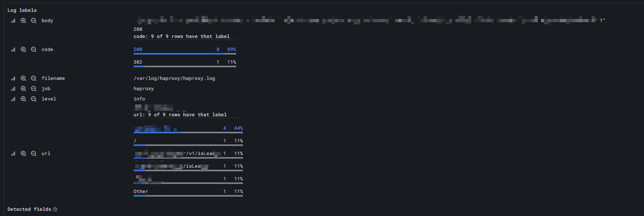Image resolution: width=644 pixels, height=216 pixels.
Task: Show ad-hoc statistics for job label
Action: click(13, 89)
